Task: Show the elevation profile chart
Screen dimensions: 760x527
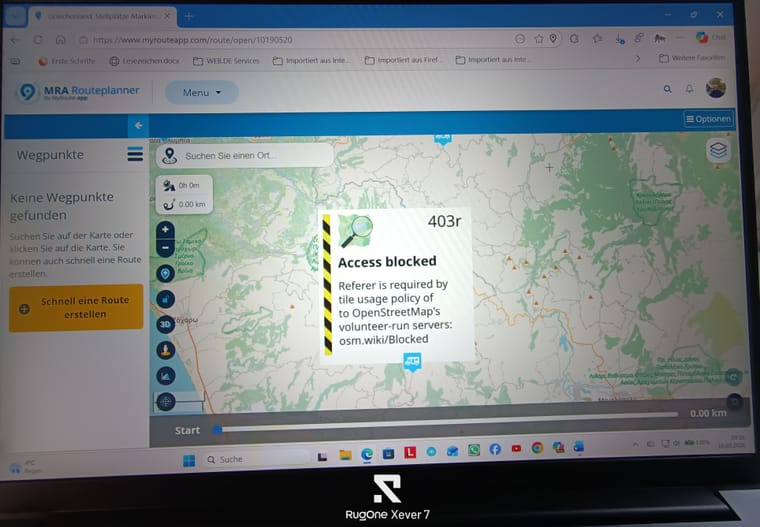Action: (x=165, y=376)
